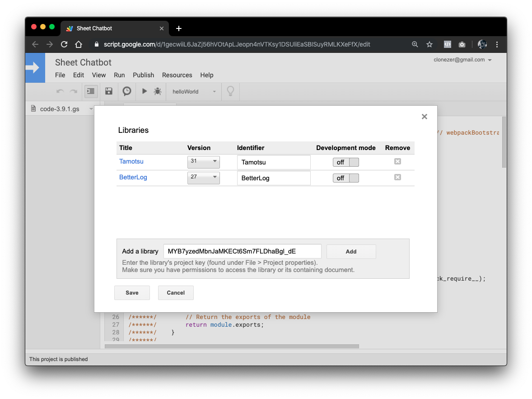532x399 pixels.
Task: Save the library changes
Action: 132,293
